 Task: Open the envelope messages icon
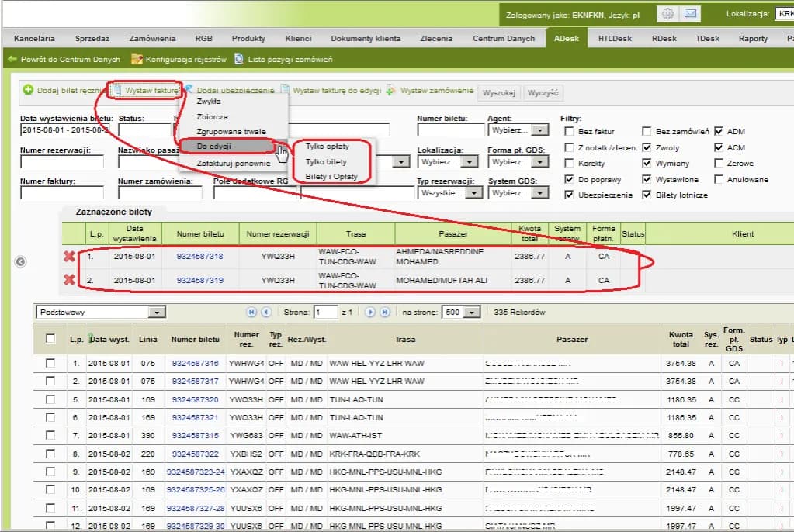(689, 14)
